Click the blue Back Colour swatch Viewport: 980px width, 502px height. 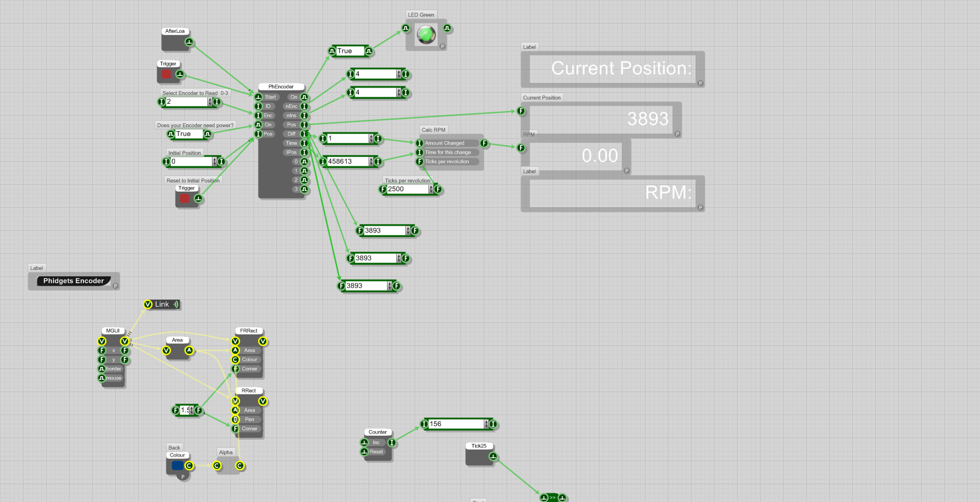pyautogui.click(x=177, y=465)
